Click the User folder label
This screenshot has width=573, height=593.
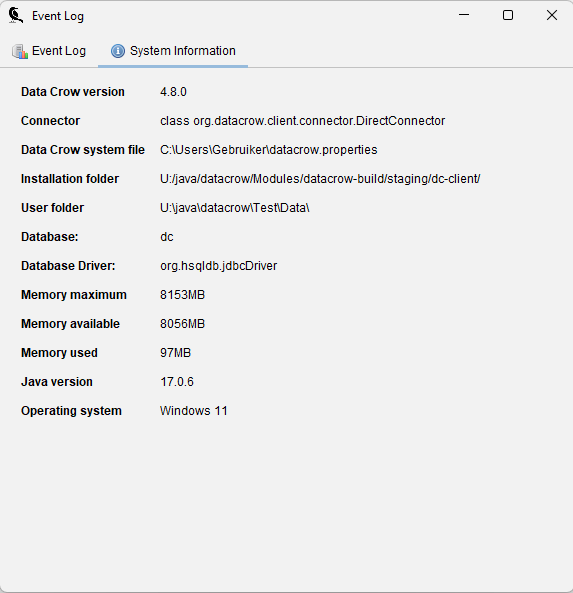pos(53,208)
